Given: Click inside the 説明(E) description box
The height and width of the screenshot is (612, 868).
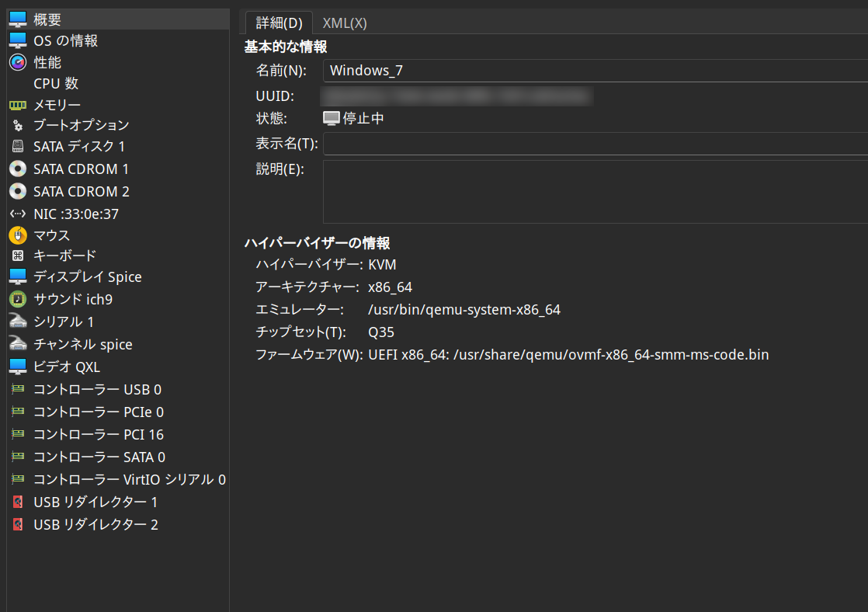Looking at the screenshot, I should click(595, 192).
